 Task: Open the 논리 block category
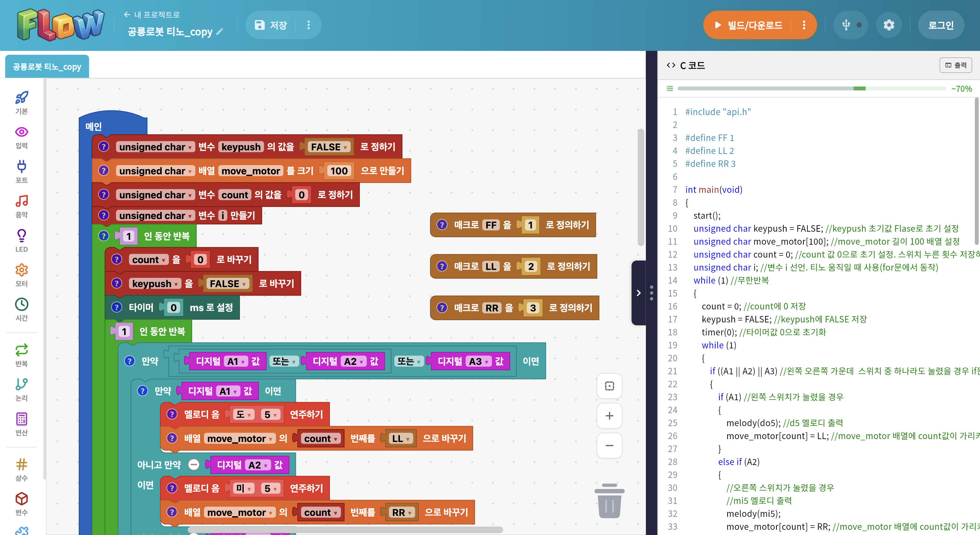(22, 390)
